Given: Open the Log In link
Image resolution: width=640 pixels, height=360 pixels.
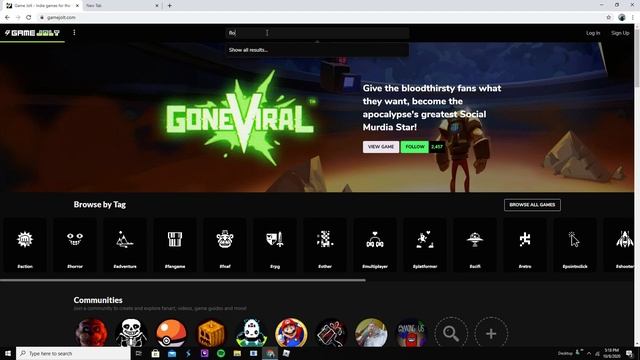Looking at the screenshot, I should point(593,33).
